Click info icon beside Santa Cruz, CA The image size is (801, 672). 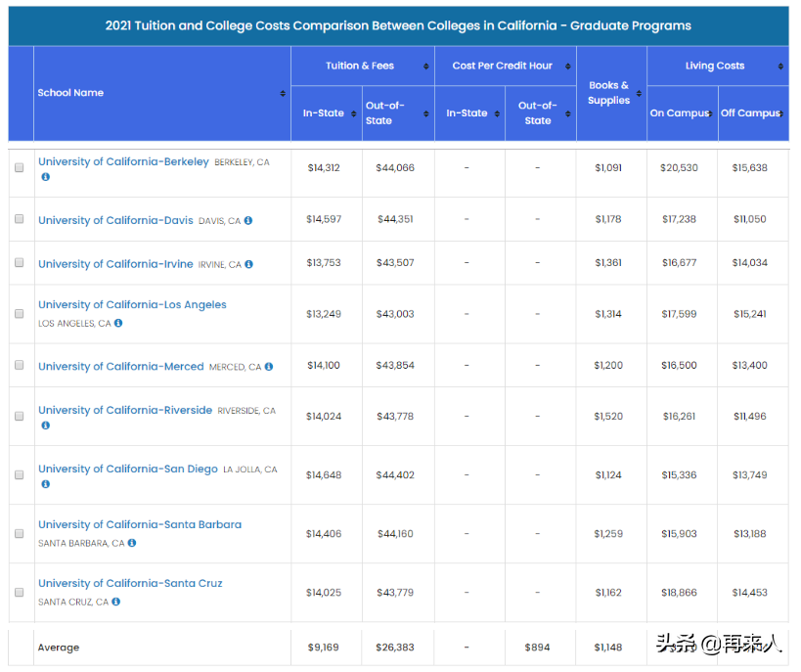(116, 602)
